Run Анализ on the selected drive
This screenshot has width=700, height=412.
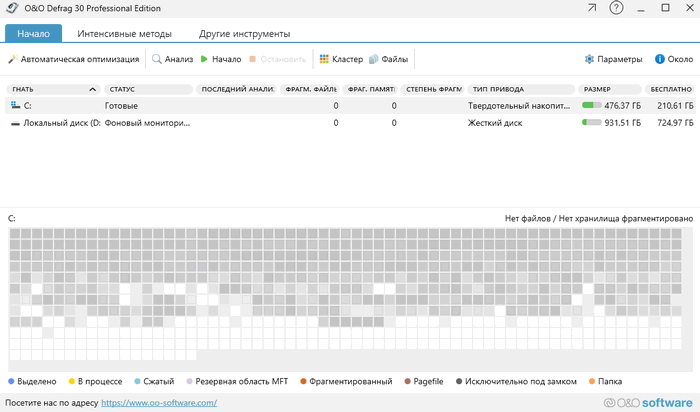click(179, 59)
